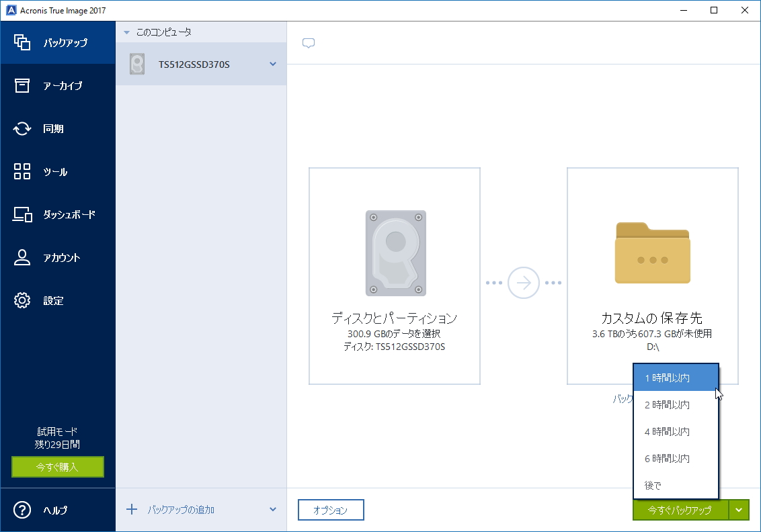761x532 pixels.
Task: Click the D:\ destination path text
Action: tap(653, 347)
